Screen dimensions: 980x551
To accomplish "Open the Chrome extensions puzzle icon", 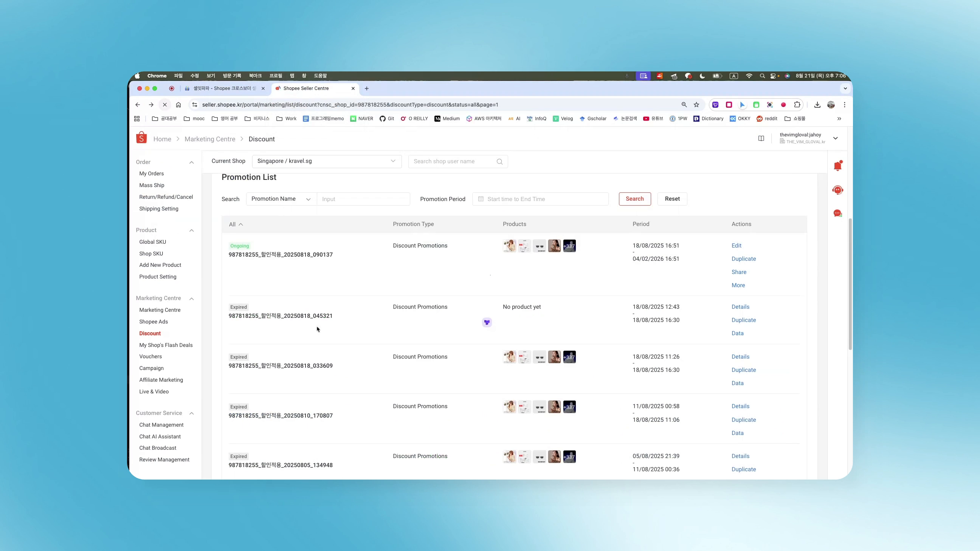I will coord(797,105).
